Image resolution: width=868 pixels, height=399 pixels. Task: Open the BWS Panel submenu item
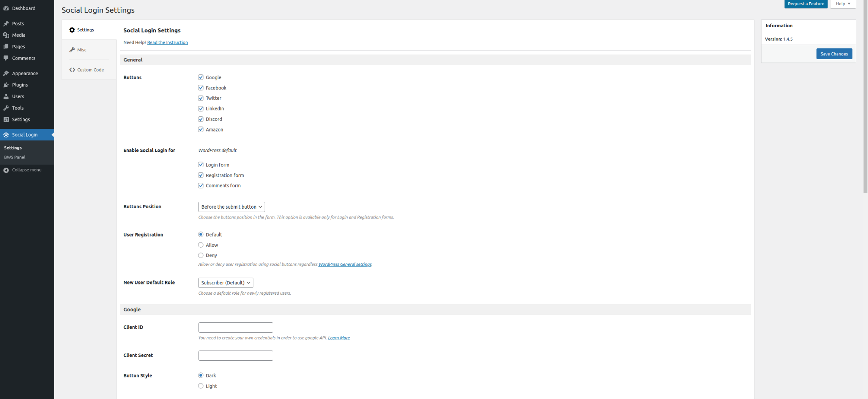[15, 157]
